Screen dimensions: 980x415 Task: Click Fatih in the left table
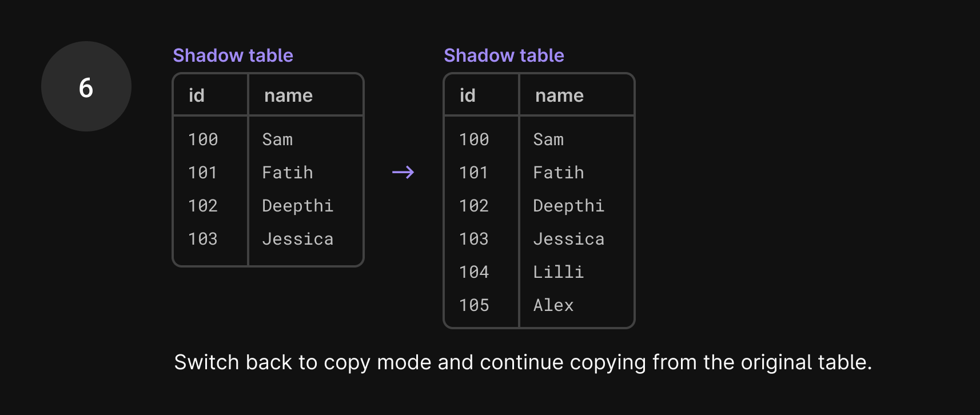pyautogui.click(x=287, y=172)
